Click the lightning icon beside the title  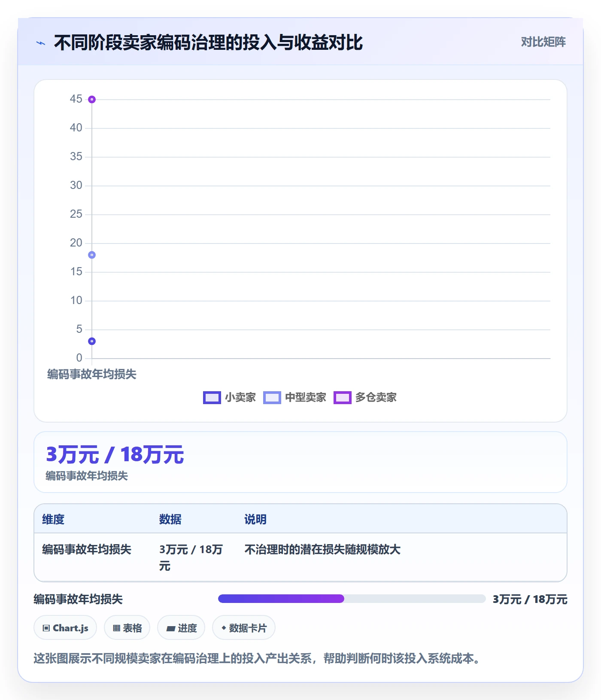[41, 43]
